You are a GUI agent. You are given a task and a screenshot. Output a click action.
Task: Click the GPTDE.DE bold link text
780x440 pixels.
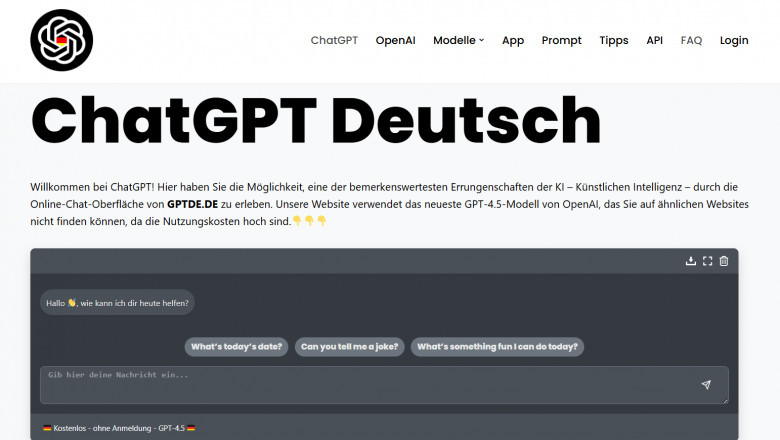tap(193, 204)
